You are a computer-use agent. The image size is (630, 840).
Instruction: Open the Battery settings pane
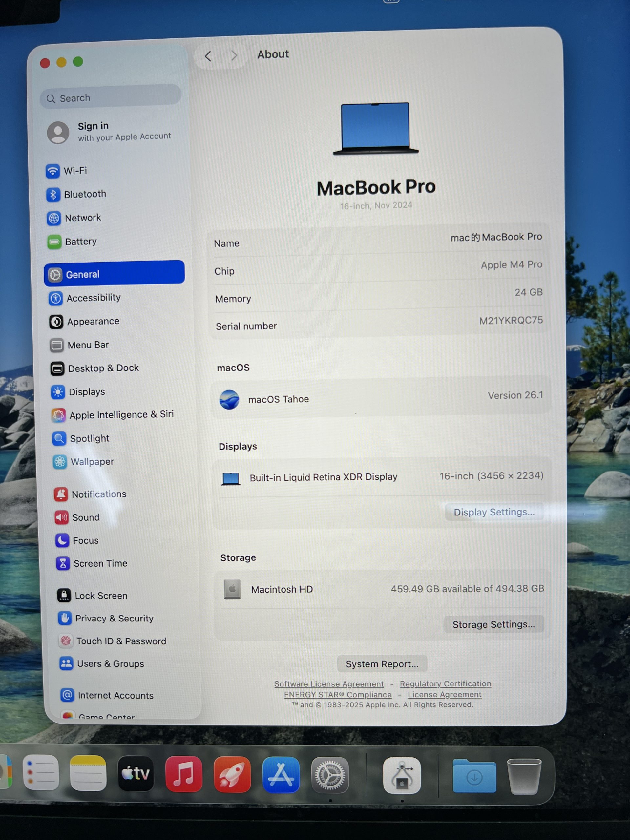80,241
